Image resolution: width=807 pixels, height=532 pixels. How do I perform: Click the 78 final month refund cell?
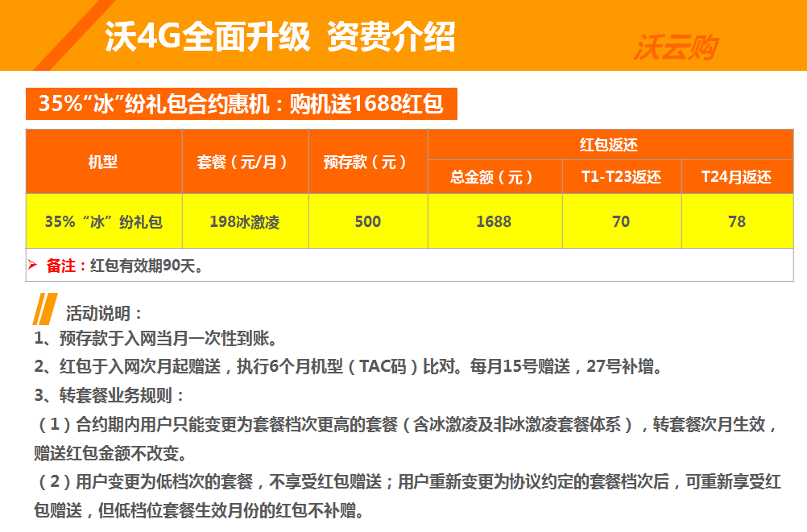pos(737,222)
